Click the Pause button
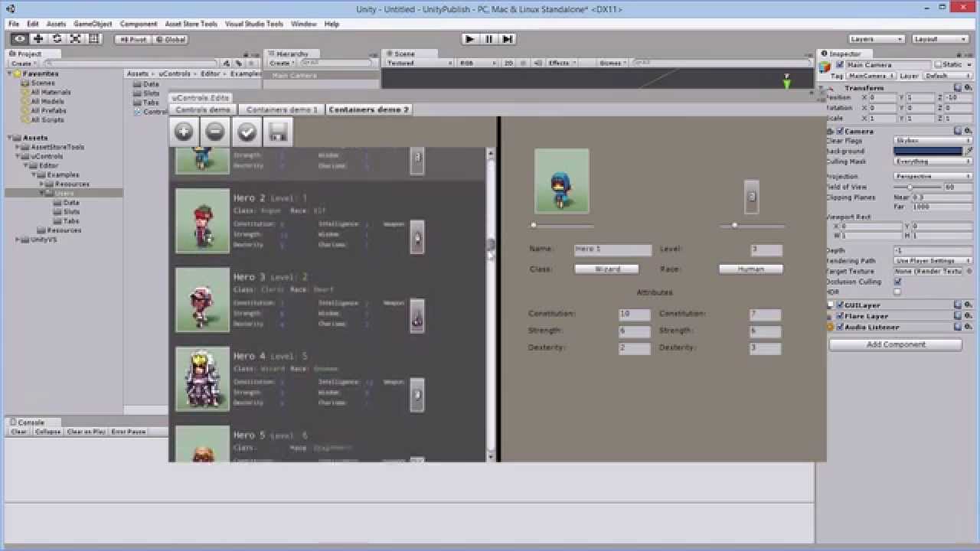980x551 pixels. click(488, 39)
